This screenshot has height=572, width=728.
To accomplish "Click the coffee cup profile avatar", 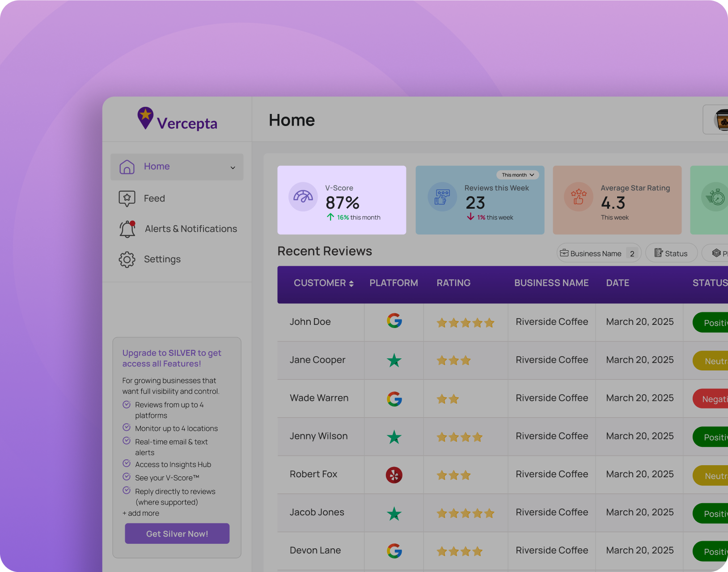I will 721,120.
